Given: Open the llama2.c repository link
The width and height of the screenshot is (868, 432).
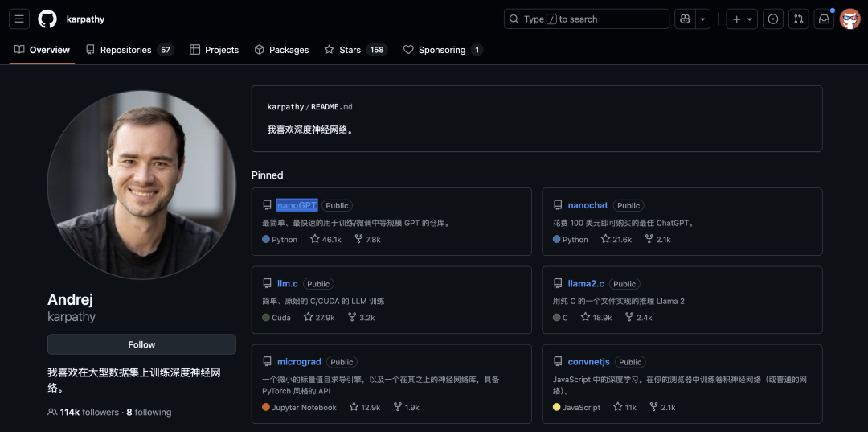Looking at the screenshot, I should click(x=586, y=283).
